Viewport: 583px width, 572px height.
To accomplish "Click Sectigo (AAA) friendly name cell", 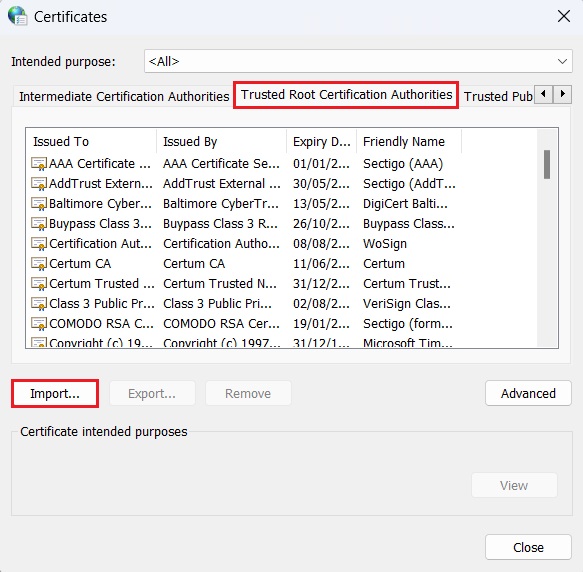I will [x=403, y=164].
